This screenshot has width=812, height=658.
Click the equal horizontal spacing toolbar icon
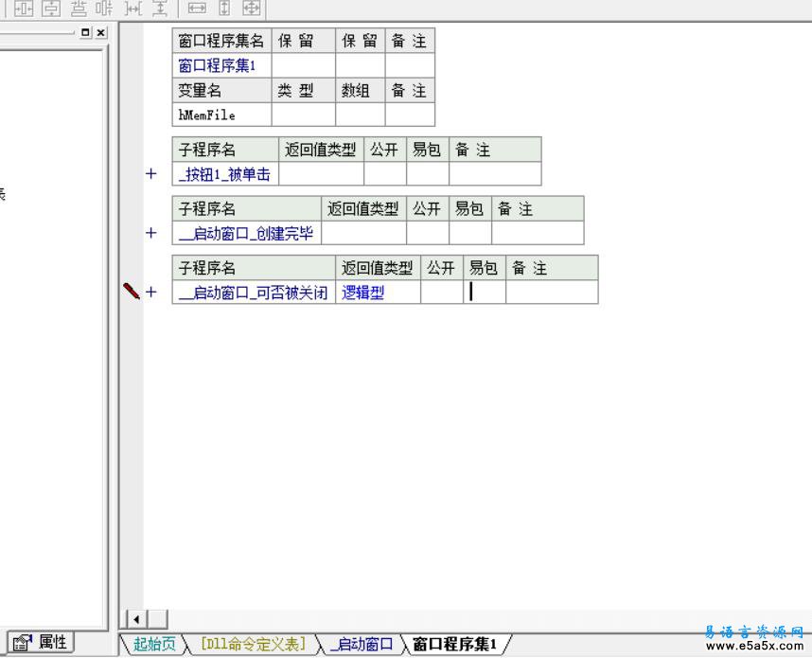click(x=133, y=9)
